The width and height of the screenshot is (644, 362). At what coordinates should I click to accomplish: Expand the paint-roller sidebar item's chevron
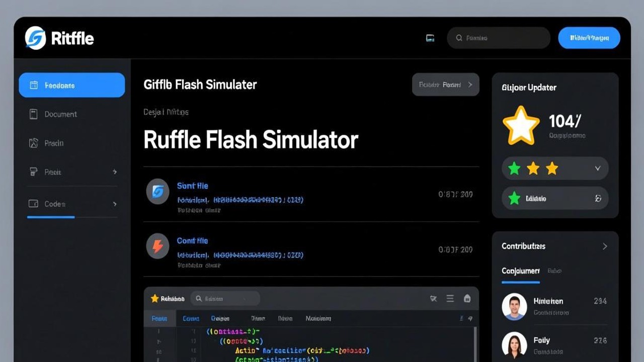115,172
